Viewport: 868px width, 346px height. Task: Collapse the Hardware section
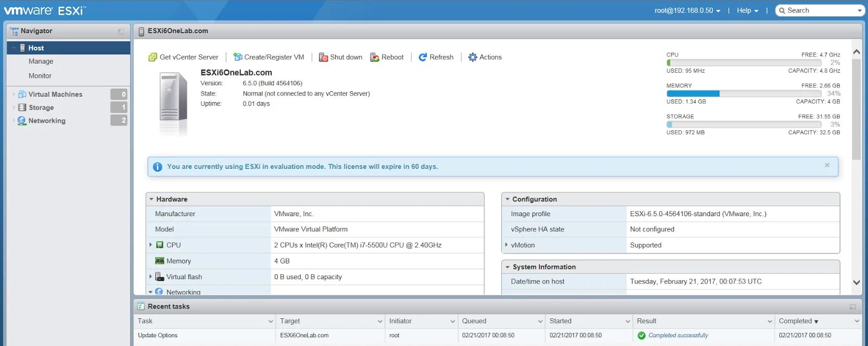pyautogui.click(x=151, y=199)
